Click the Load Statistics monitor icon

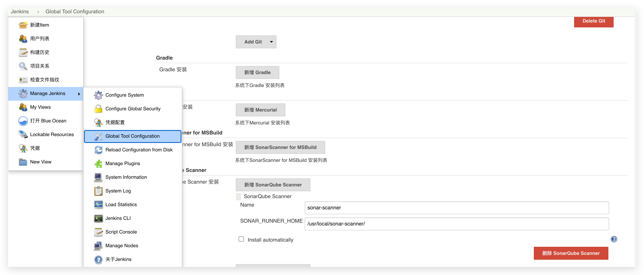[x=98, y=205]
